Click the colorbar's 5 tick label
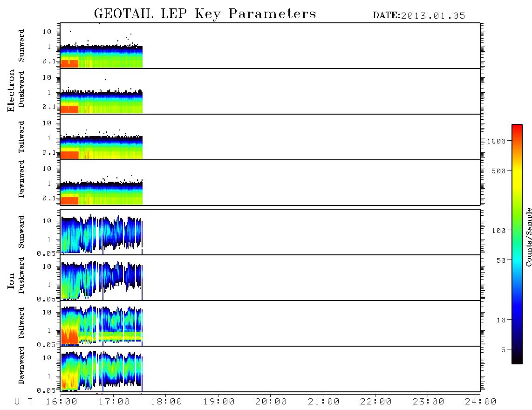This screenshot has width=532, height=410. 503,349
